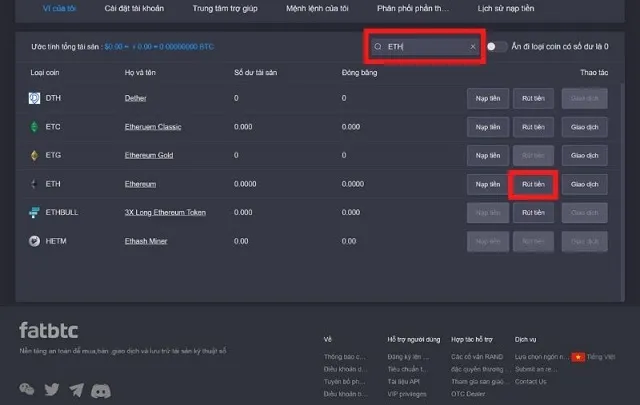Viewport: 640px width, 405px height.
Task: Open the WeChat icon in footer
Action: coord(26,389)
